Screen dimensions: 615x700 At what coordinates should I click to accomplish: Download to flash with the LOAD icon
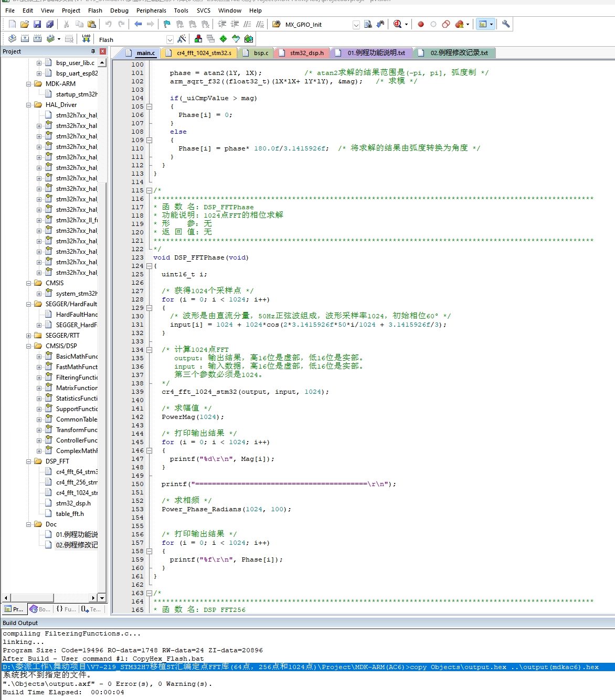87,39
